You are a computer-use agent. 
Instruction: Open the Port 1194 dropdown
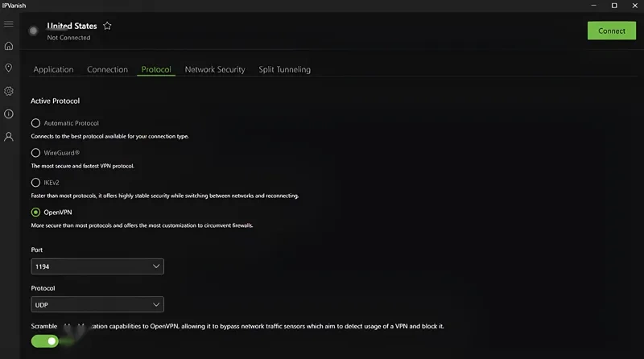point(97,266)
